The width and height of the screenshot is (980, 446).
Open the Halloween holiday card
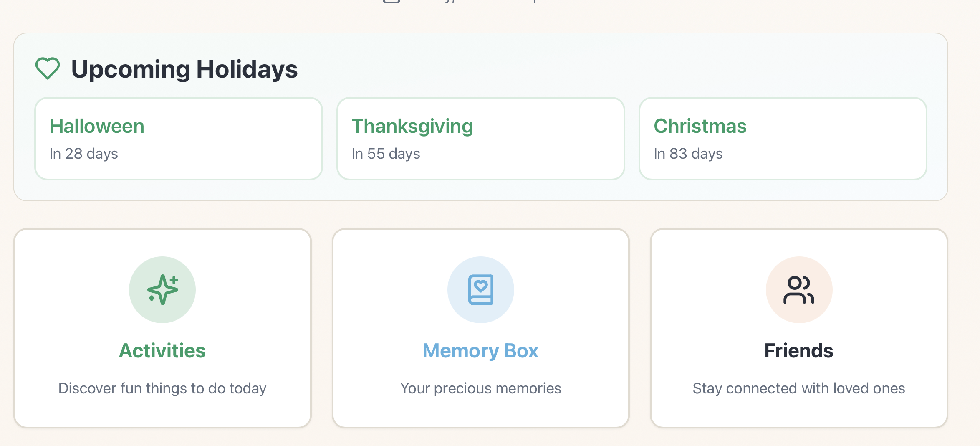(x=179, y=138)
